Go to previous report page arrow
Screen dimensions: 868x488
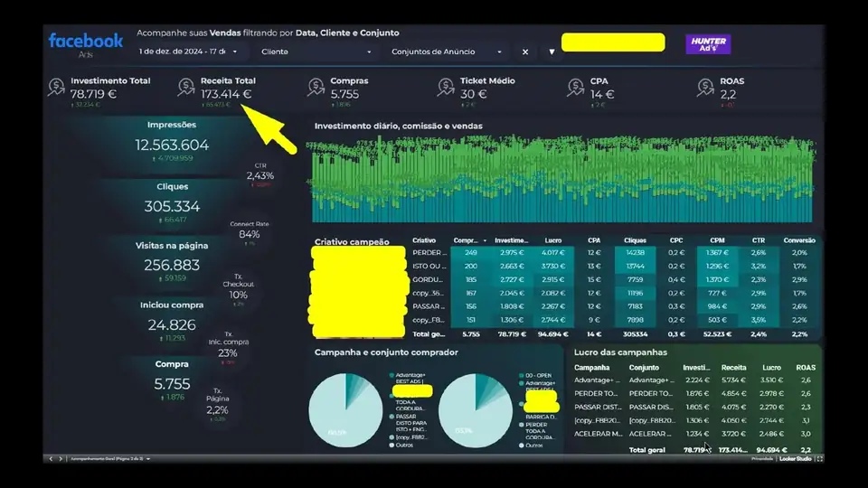tap(51, 459)
